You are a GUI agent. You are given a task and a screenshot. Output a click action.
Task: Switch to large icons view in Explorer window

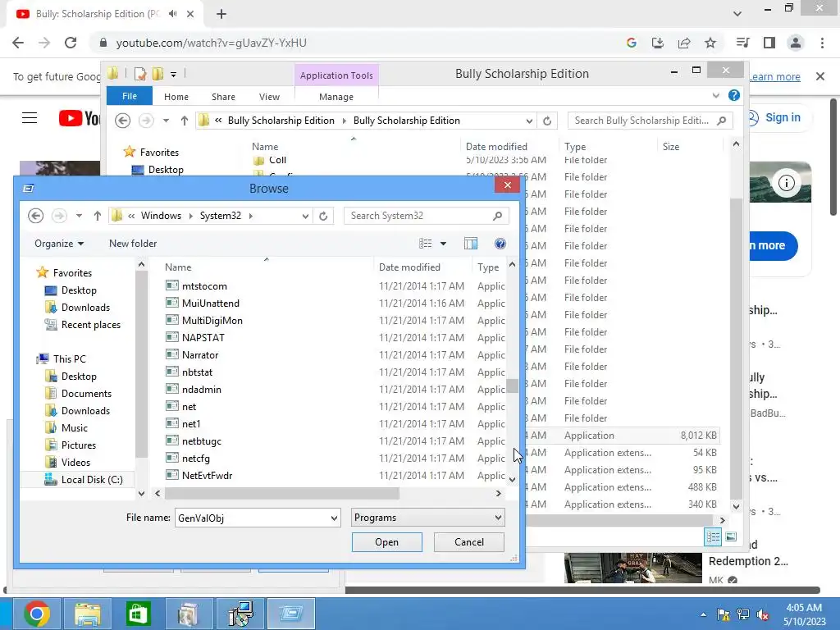731,536
